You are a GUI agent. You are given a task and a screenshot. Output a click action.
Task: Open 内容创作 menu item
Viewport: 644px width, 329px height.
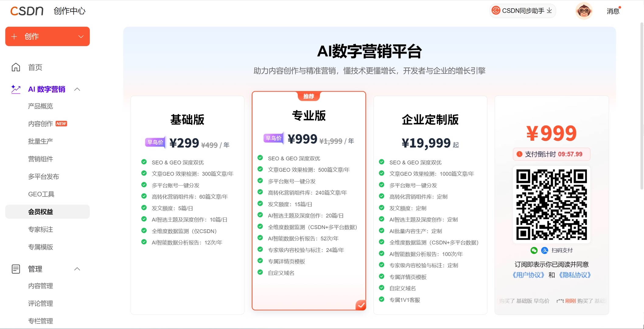40,124
